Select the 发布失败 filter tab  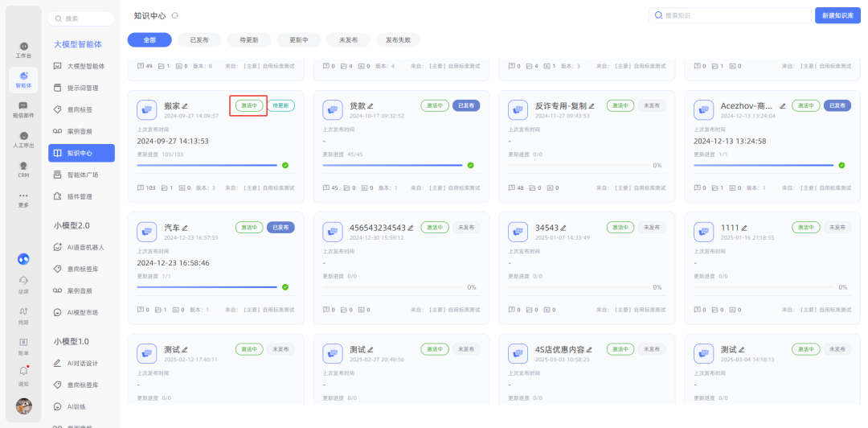[398, 39]
